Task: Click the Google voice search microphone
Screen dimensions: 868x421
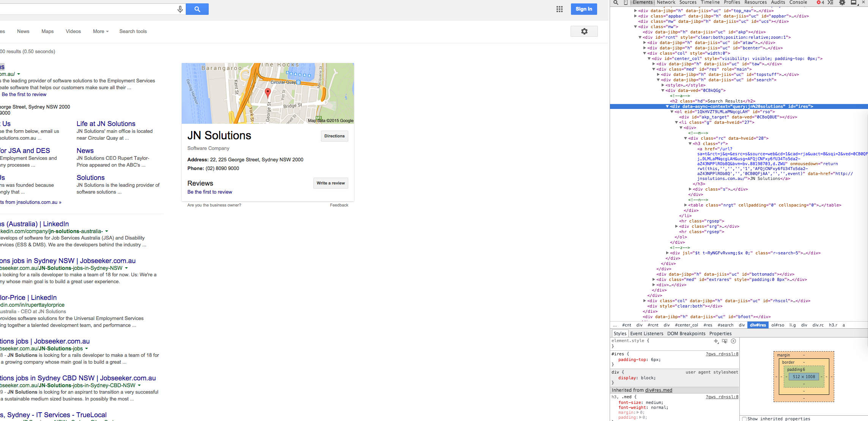Action: tap(180, 9)
